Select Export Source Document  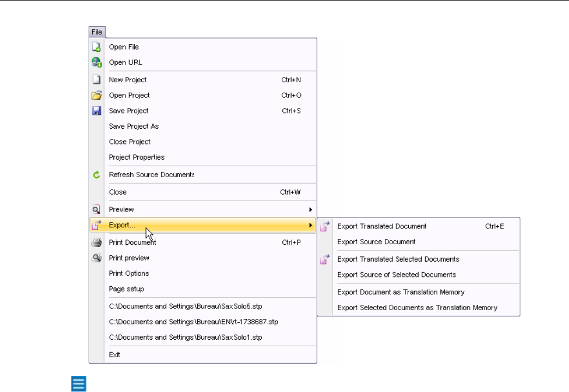click(376, 242)
